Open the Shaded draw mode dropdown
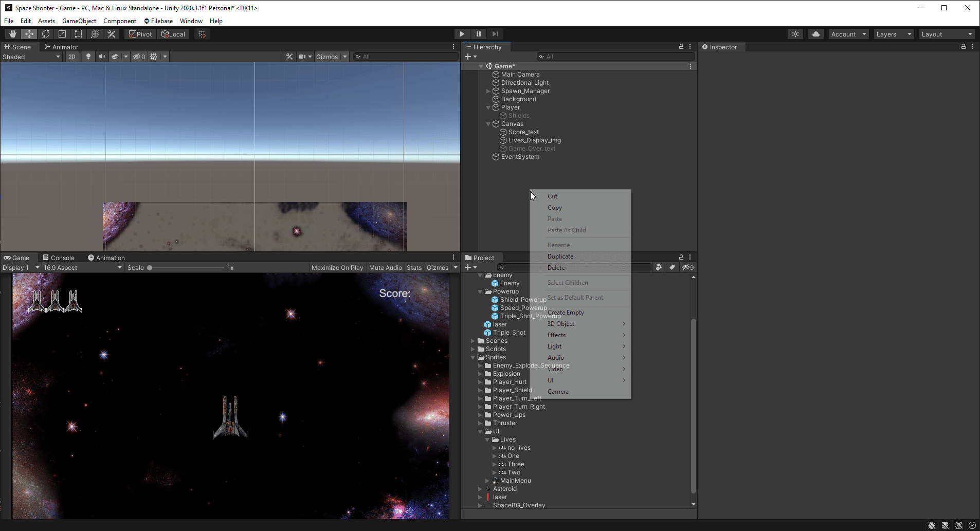 pyautogui.click(x=31, y=57)
